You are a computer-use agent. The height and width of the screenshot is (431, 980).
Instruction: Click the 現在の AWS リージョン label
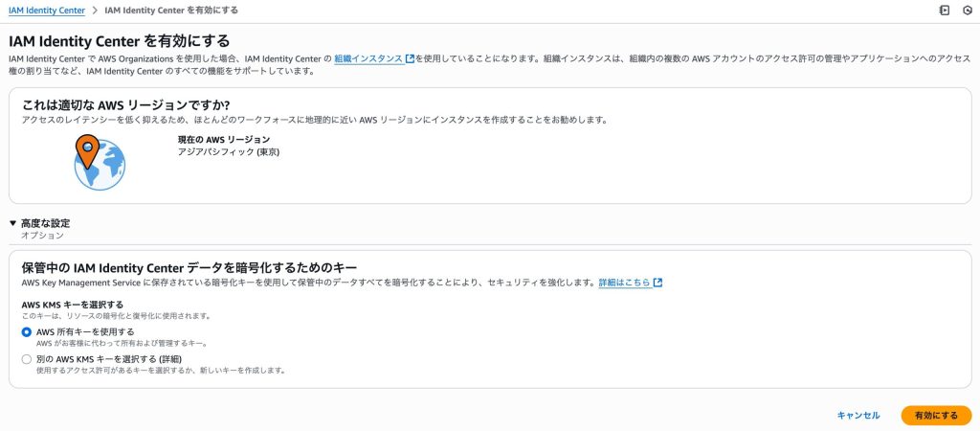pos(224,139)
